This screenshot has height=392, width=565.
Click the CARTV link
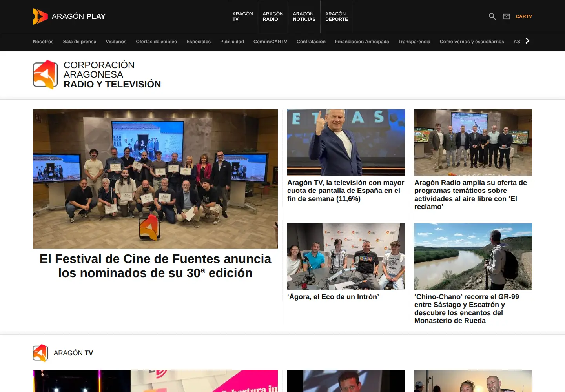524,16
